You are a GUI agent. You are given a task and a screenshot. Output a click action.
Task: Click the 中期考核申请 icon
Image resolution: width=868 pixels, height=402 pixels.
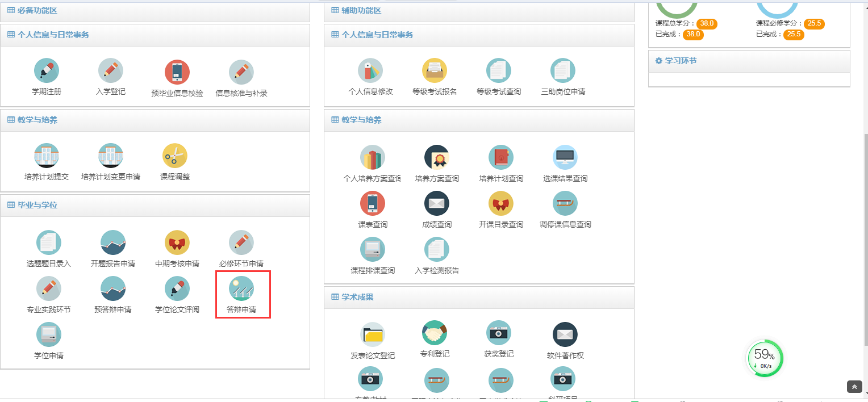[177, 242]
